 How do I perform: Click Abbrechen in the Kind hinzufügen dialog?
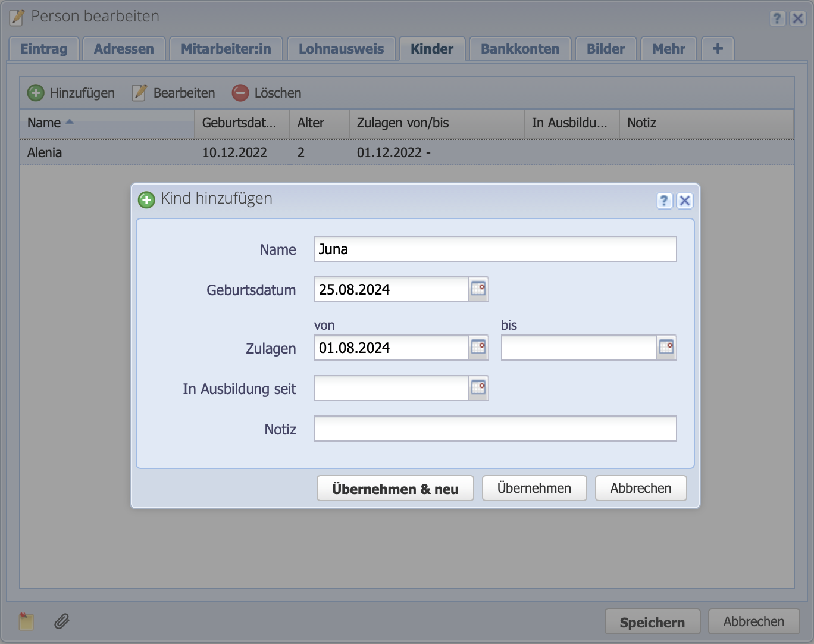(x=640, y=488)
